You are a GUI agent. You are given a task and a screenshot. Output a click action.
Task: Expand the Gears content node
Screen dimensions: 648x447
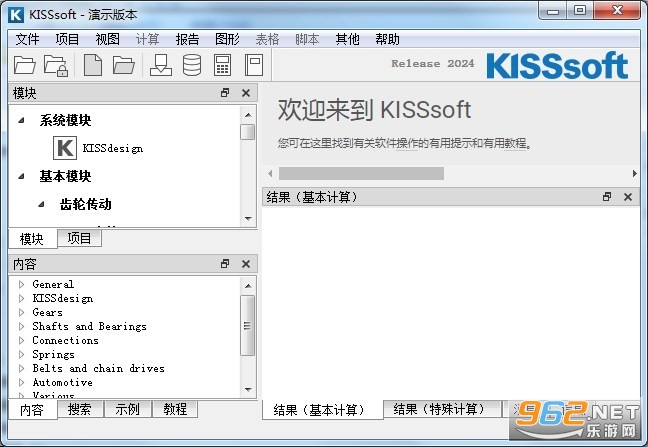coord(21,312)
